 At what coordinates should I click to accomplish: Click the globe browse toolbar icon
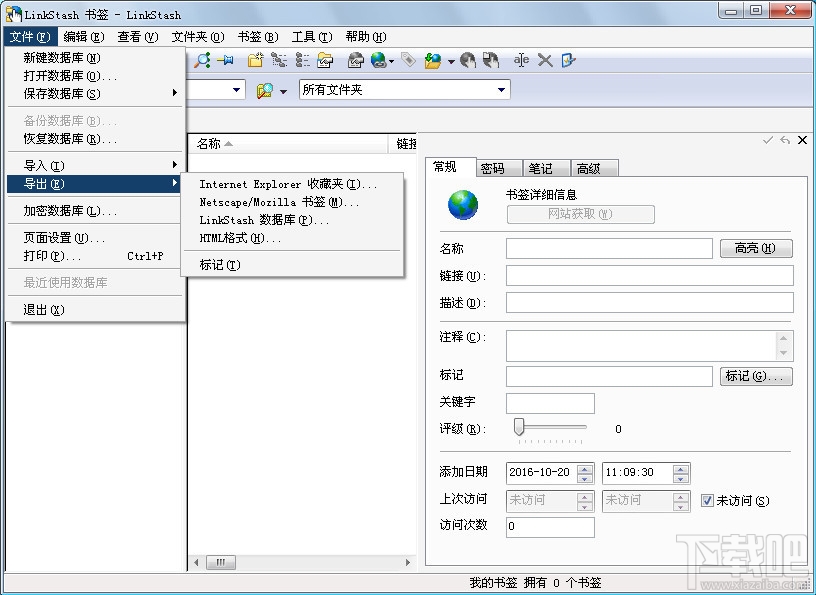[x=376, y=60]
